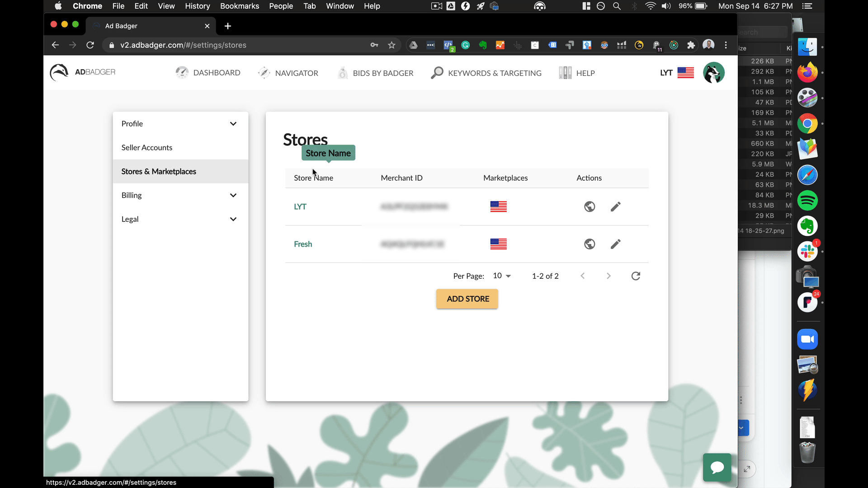This screenshot has width=868, height=488.
Task: Refresh the stores table
Action: 636,276
